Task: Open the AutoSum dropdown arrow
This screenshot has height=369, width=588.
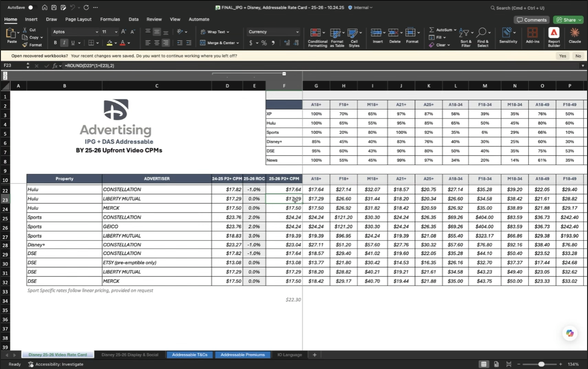Action: coord(455,30)
